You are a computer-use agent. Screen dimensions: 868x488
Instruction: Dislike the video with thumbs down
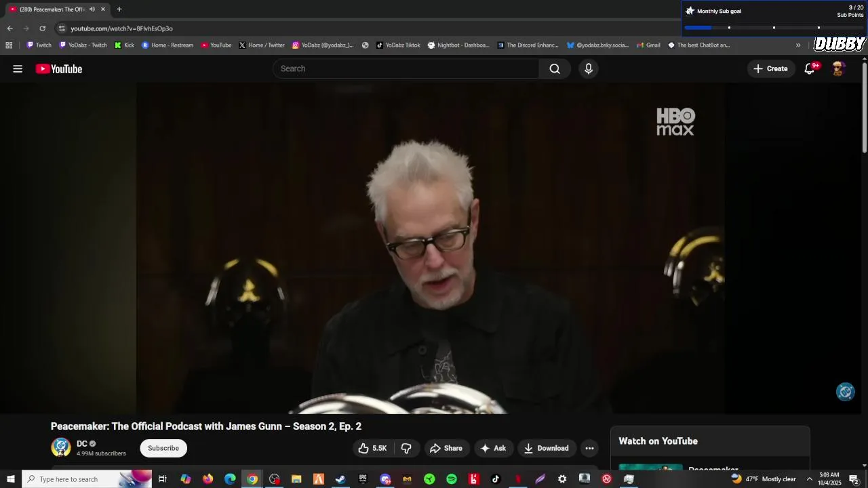pos(406,448)
